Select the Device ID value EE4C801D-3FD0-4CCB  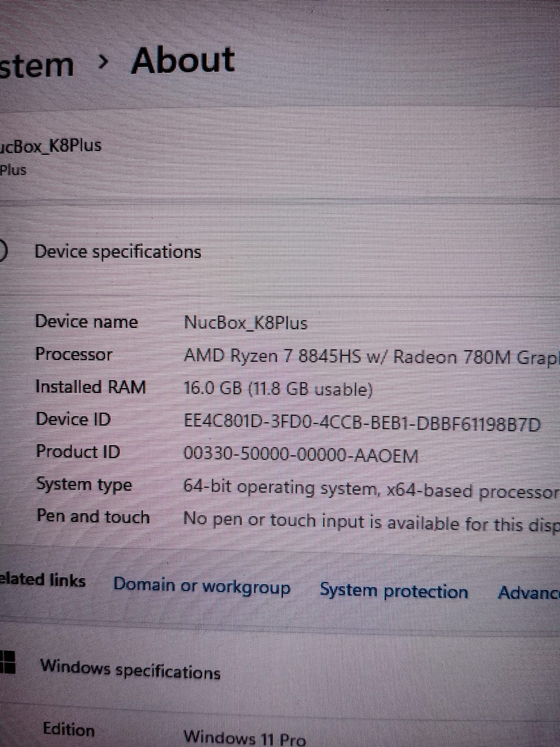click(x=362, y=422)
